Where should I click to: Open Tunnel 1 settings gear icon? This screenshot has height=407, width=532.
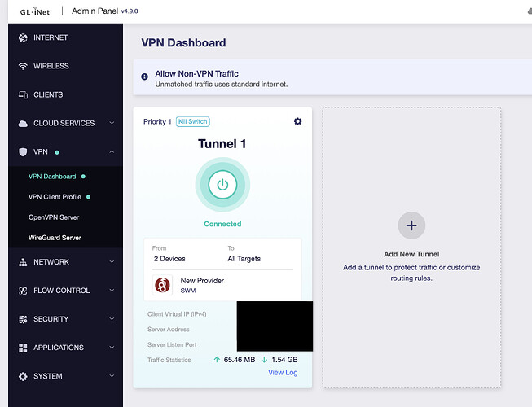(297, 121)
